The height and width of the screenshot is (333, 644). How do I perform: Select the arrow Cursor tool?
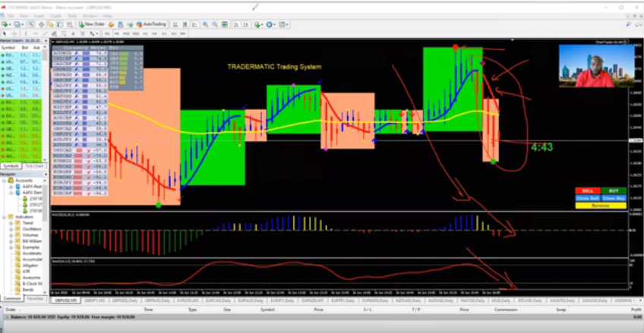5,33
